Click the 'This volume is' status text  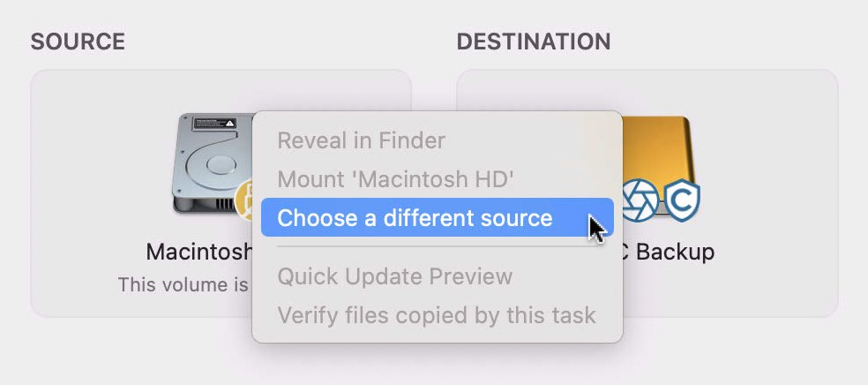coord(183,284)
